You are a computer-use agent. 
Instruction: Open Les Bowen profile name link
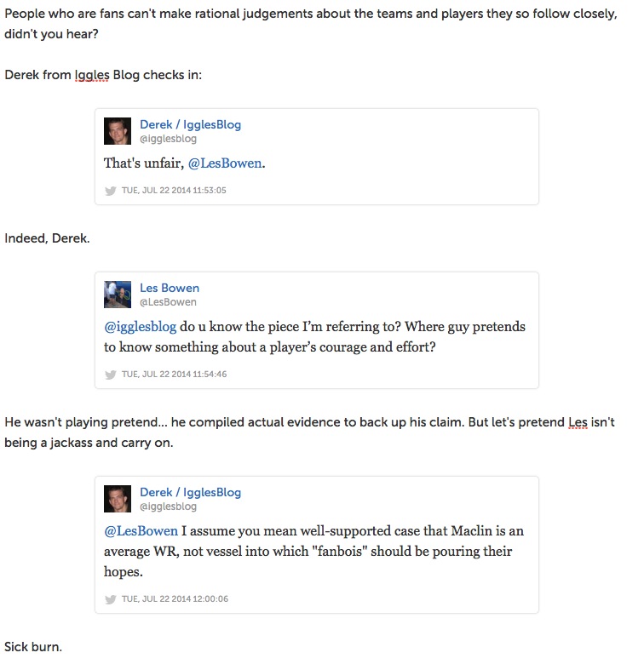(x=170, y=288)
